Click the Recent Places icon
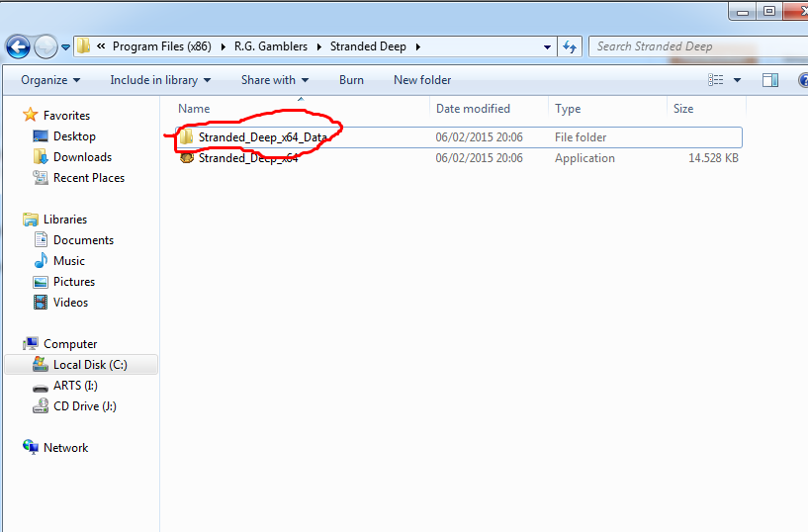This screenshot has height=532, width=808. (x=41, y=178)
